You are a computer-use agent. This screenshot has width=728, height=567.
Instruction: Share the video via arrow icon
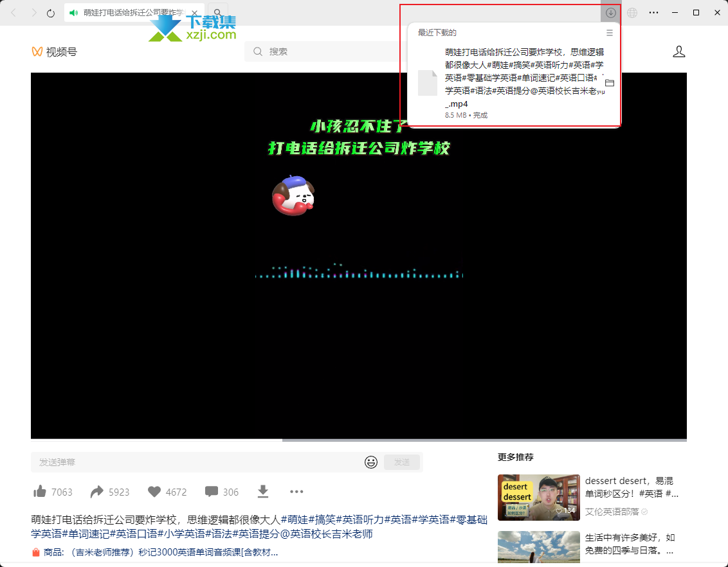coord(97,492)
